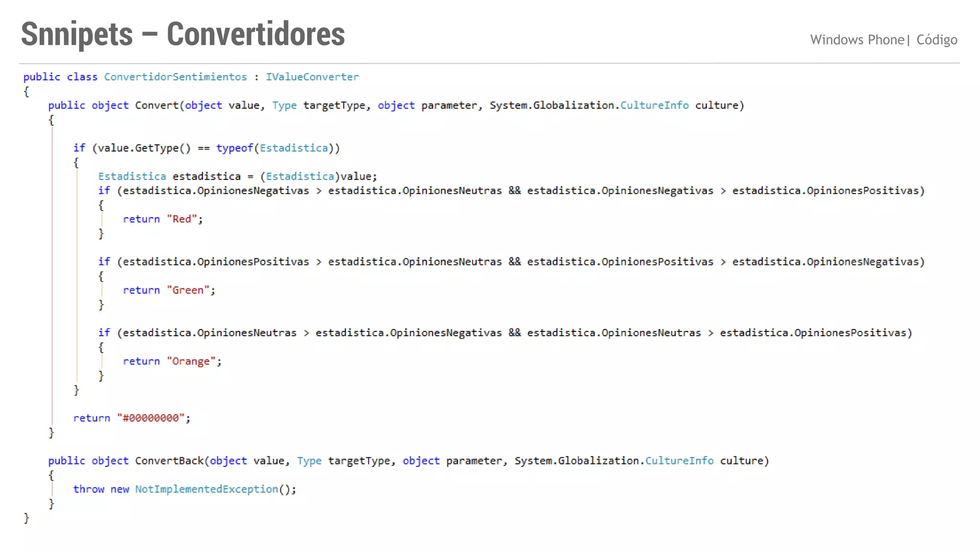Select the class name 'ConvertidorSentimientos'
This screenshot has height=551, width=980.
176,77
